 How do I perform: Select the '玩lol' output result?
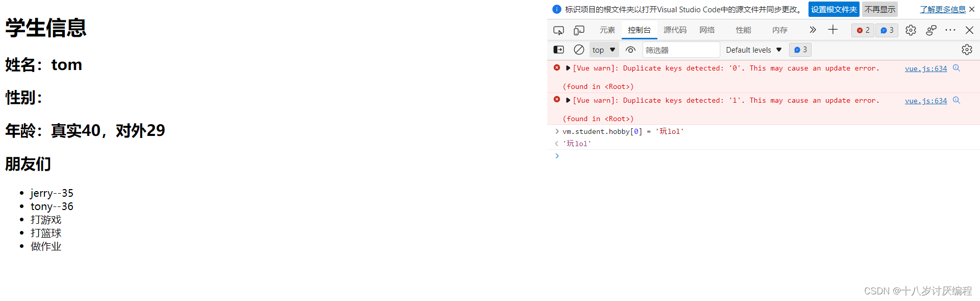(577, 144)
